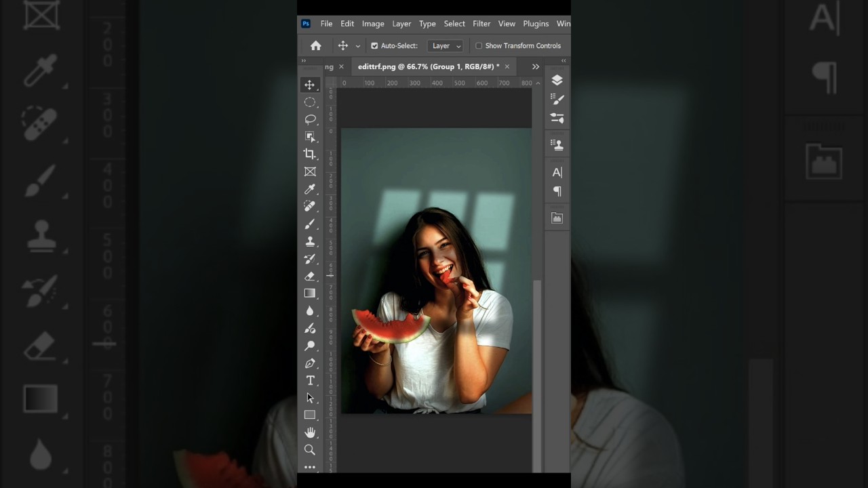
Task: Choose the Clone Stamp tool
Action: tap(310, 241)
